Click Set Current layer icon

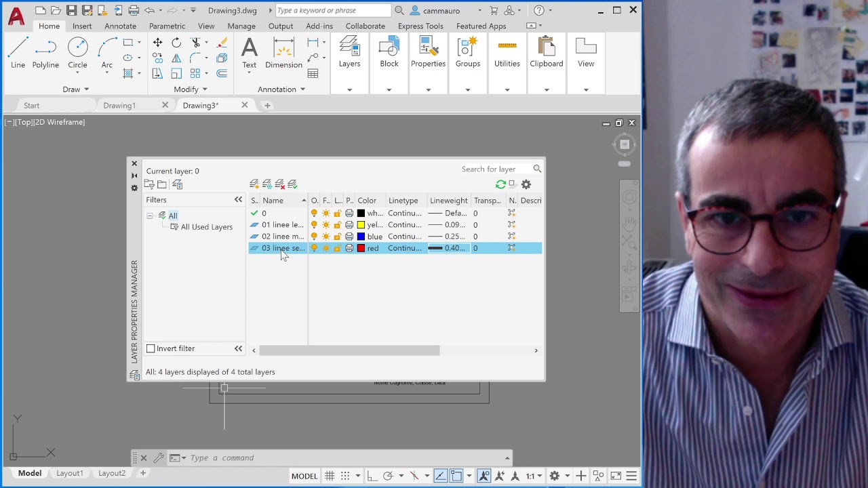point(293,184)
